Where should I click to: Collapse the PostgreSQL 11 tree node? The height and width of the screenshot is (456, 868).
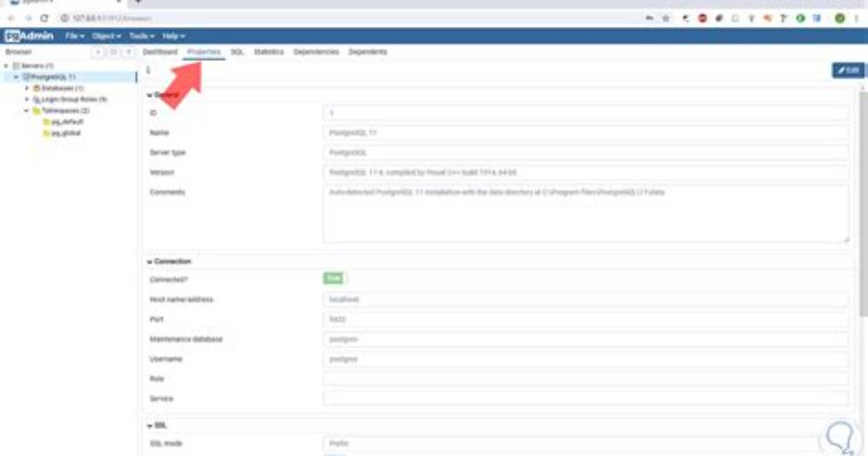(x=16, y=77)
